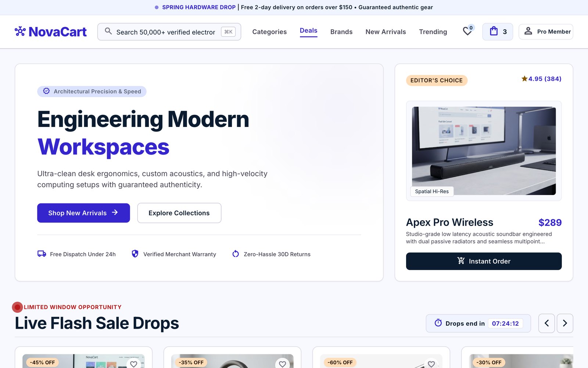Screen dimensions: 588x368
Task: Click the EDITOR'S CHOICE badge
Action: 437,80
